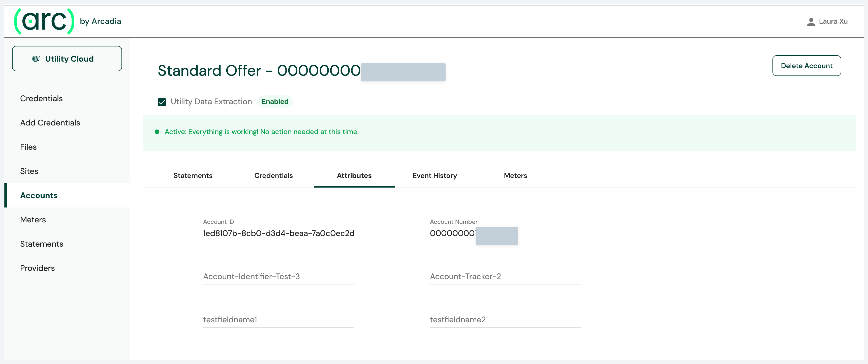Switch to the Credentials tab
Viewport: 868px width, 364px height.
pos(273,175)
